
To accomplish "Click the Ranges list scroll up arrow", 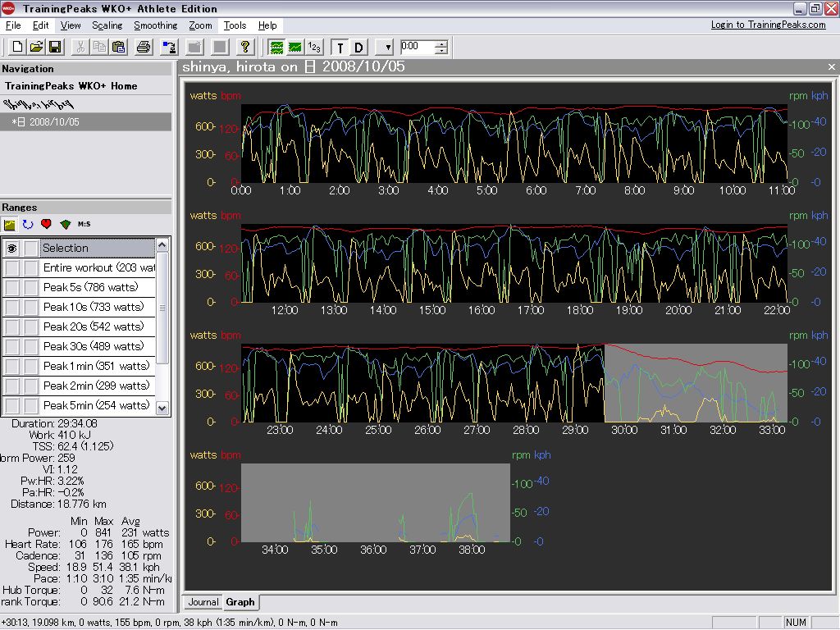I will pyautogui.click(x=162, y=245).
